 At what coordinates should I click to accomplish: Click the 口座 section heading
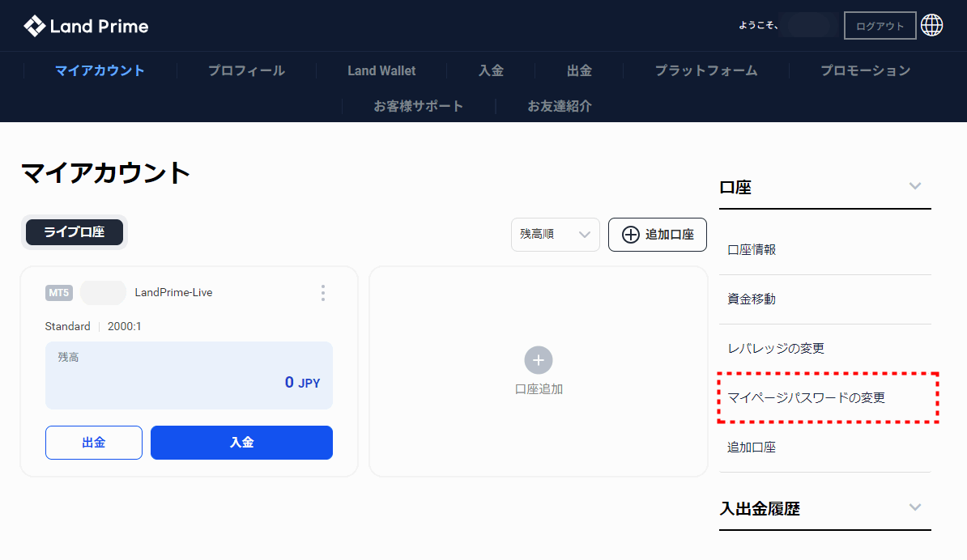coord(735,187)
